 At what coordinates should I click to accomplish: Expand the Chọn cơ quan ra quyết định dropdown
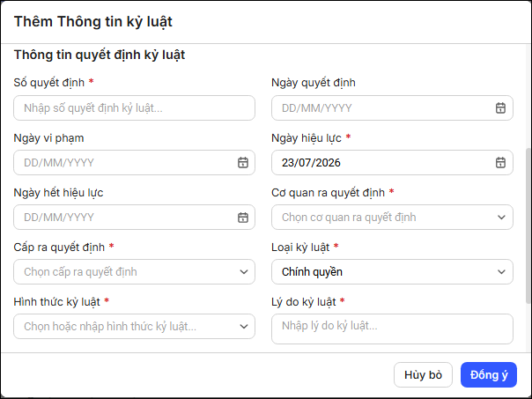392,218
